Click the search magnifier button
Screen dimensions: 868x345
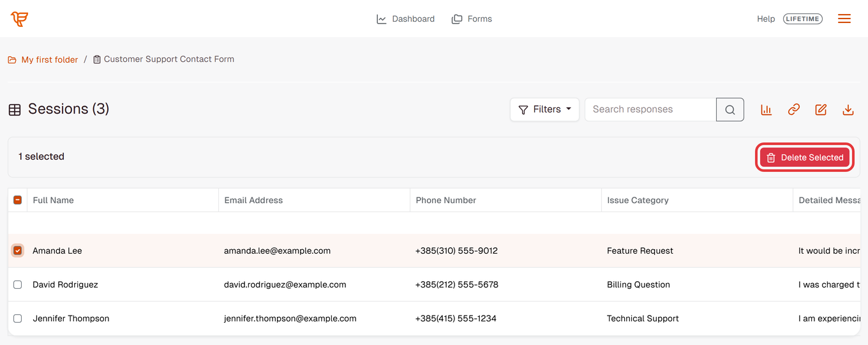(730, 109)
